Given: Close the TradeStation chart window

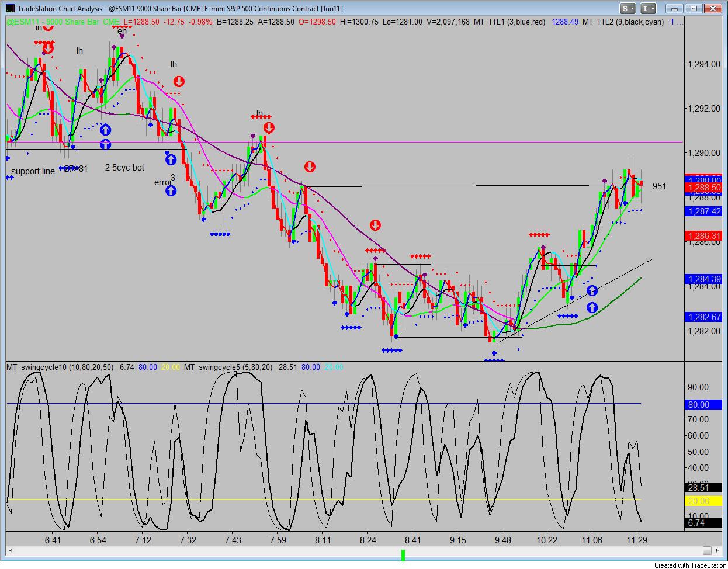Looking at the screenshot, I should [713, 8].
